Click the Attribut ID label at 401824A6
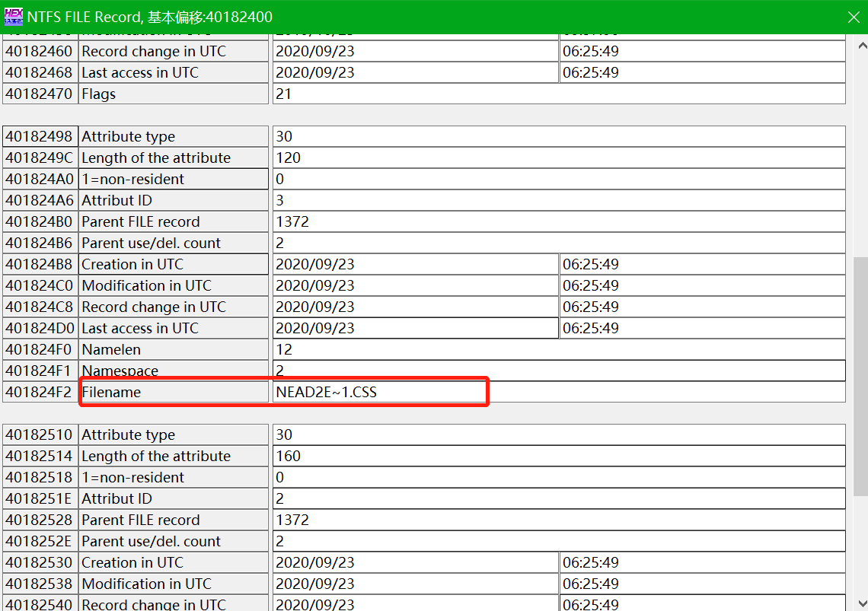The width and height of the screenshot is (868, 611). [x=174, y=200]
